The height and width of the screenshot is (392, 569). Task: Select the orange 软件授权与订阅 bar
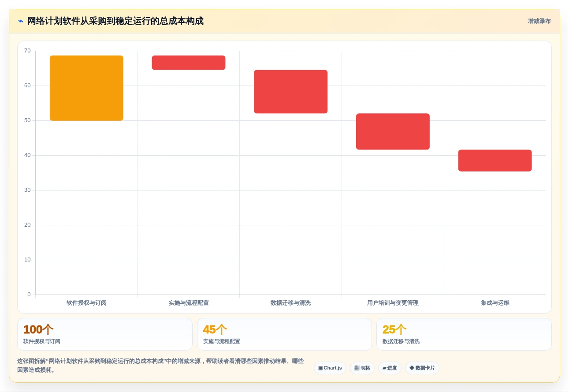click(86, 88)
